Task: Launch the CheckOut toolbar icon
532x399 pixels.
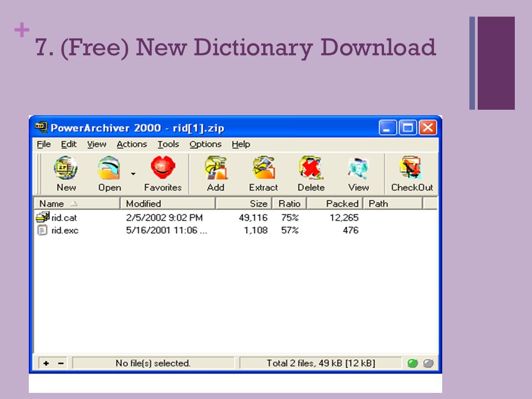Action: click(412, 168)
